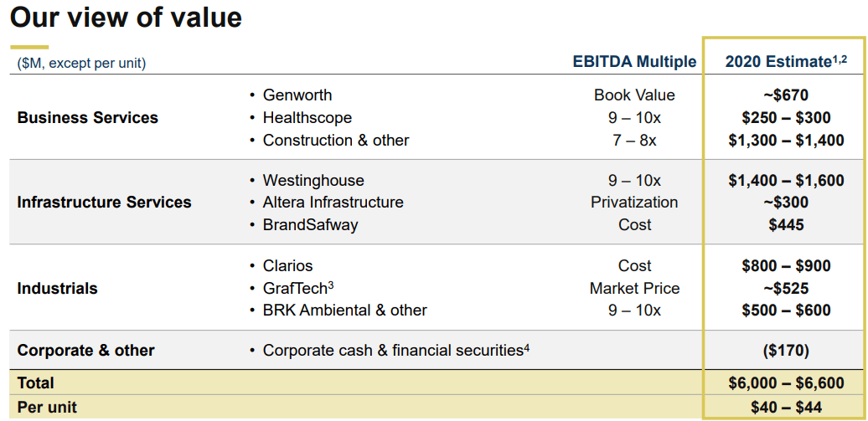The width and height of the screenshot is (868, 421).
Task: Click the 'Our view of value' heading
Action: pos(127,17)
